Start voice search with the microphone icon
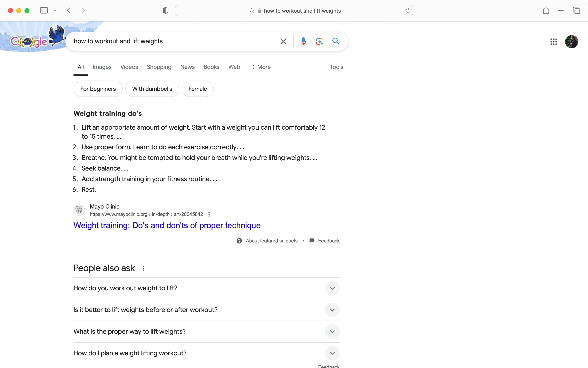588x368 pixels. click(x=303, y=41)
